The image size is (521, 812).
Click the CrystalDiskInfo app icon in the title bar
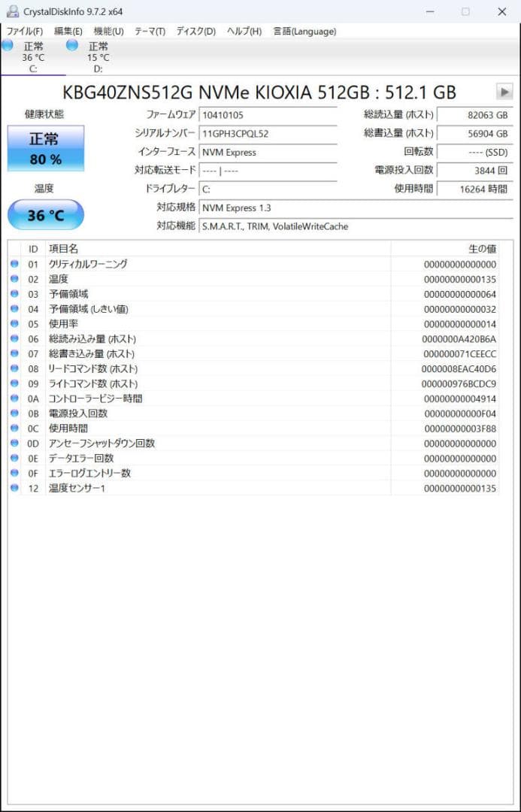(x=13, y=11)
